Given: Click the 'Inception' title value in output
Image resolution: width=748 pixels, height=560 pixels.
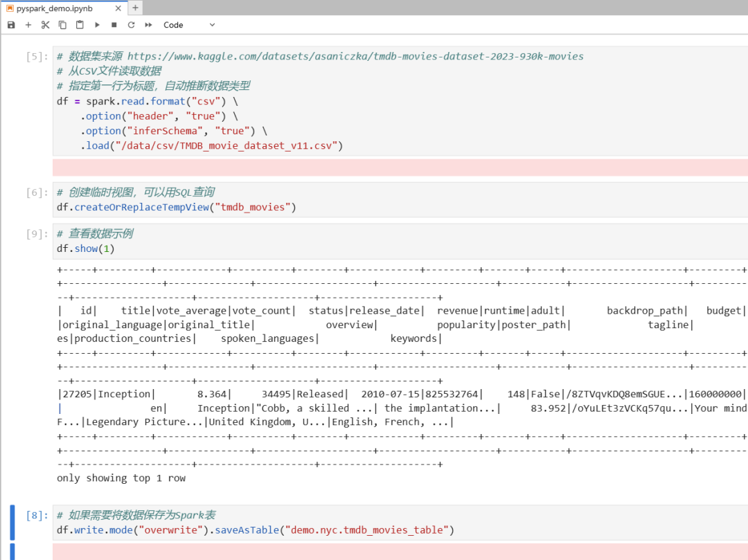Looking at the screenshot, I should click(125, 394).
